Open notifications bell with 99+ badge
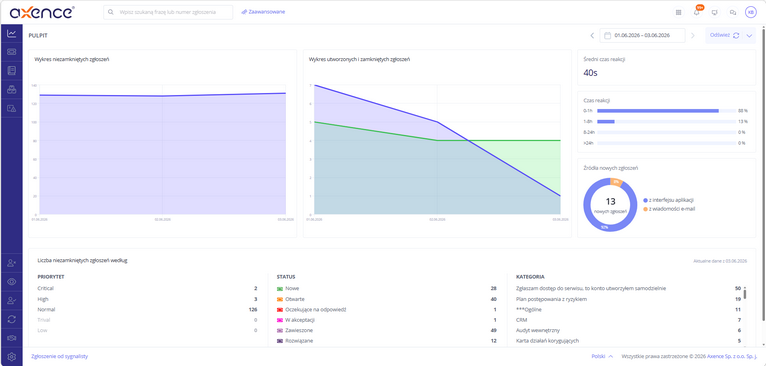The width and height of the screenshot is (766, 366). (697, 12)
